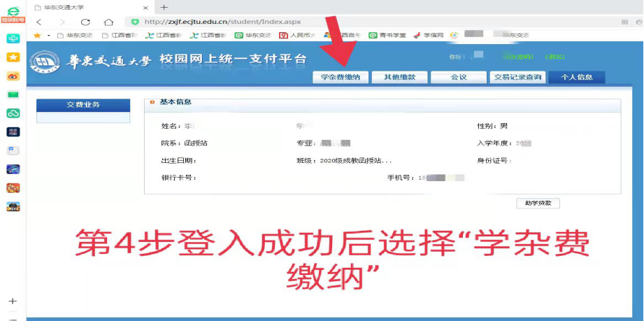This screenshot has height=321, width=644.
Task: Switch to the 会议 tab
Action: pyautogui.click(x=458, y=78)
